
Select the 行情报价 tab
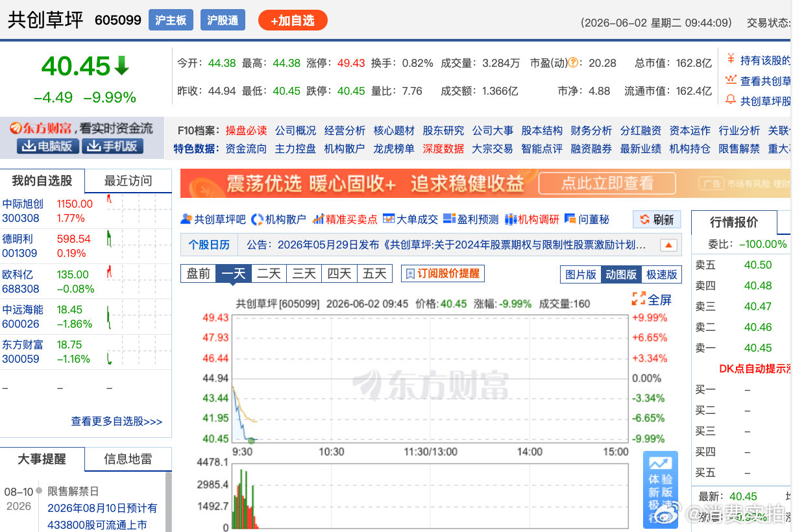pos(734,223)
